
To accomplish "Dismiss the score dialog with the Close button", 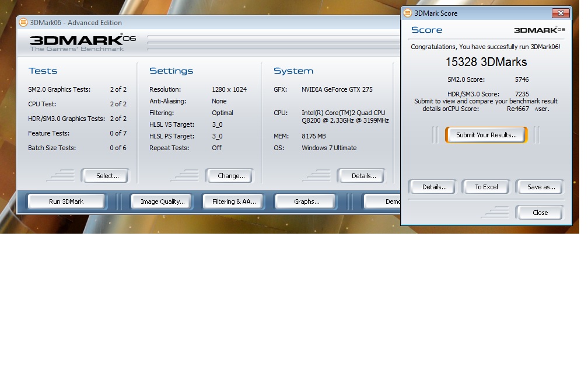I will (x=540, y=213).
